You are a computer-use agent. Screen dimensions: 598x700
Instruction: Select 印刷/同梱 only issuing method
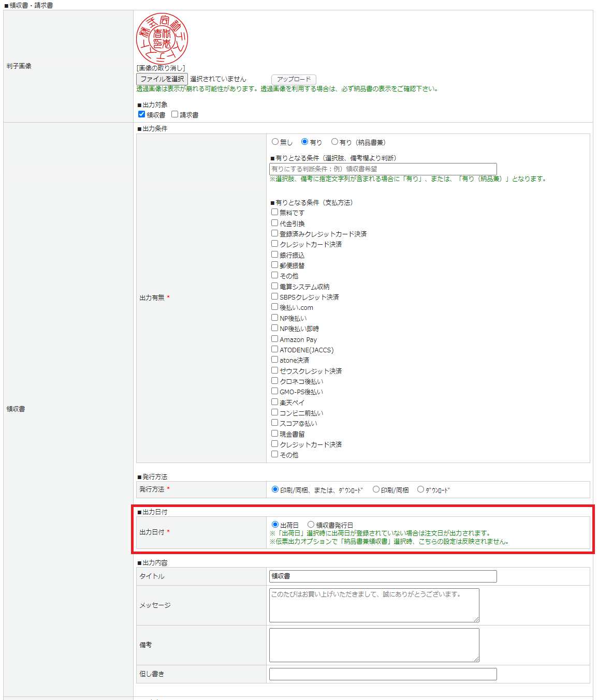[376, 489]
